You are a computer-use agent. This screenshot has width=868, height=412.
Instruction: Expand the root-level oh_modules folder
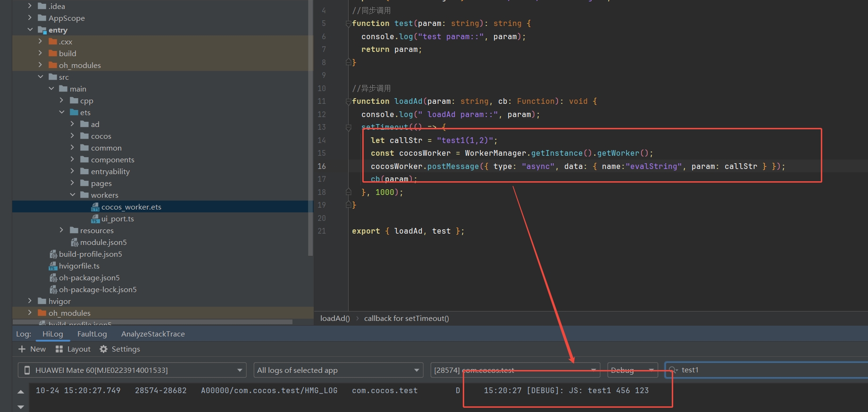(x=30, y=313)
